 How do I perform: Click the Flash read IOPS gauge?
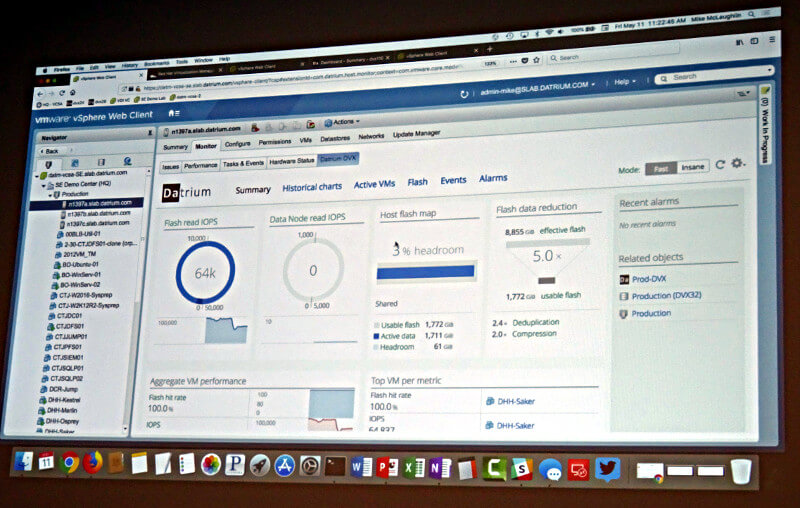205,273
